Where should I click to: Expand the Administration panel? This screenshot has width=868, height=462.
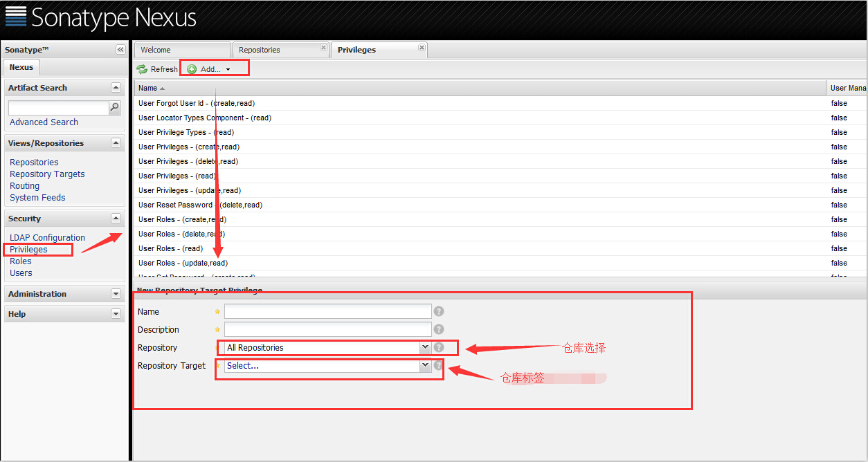(x=116, y=294)
